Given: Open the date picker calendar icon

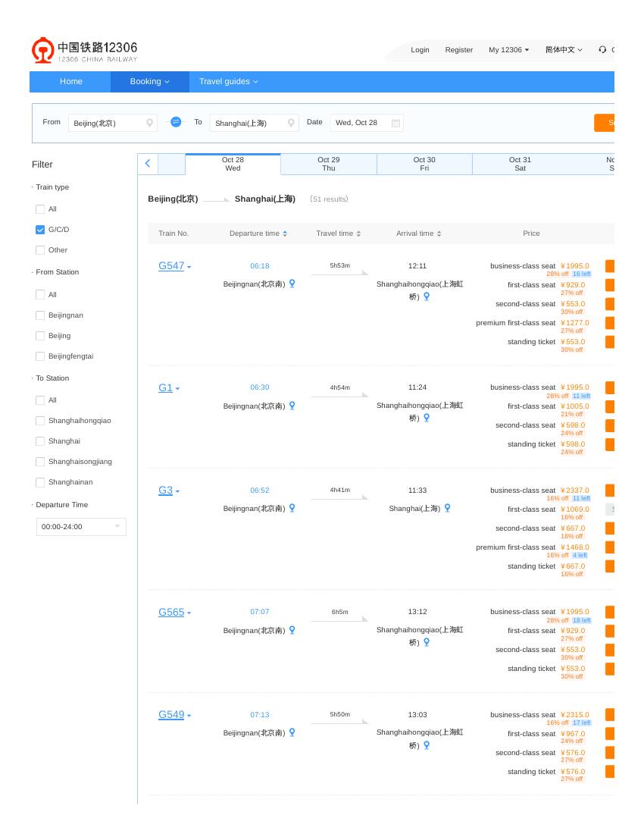Looking at the screenshot, I should (x=395, y=123).
